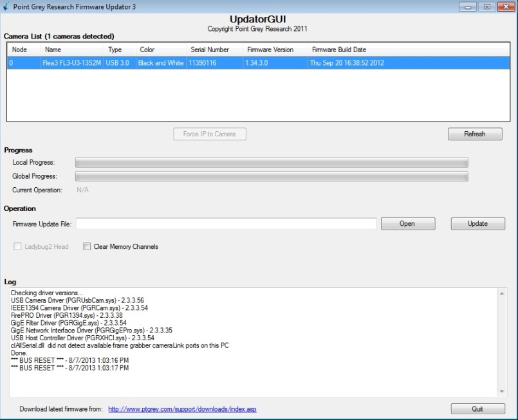Enable the Clear Memory Channels checkbox
The image size is (518, 420).
(x=86, y=246)
